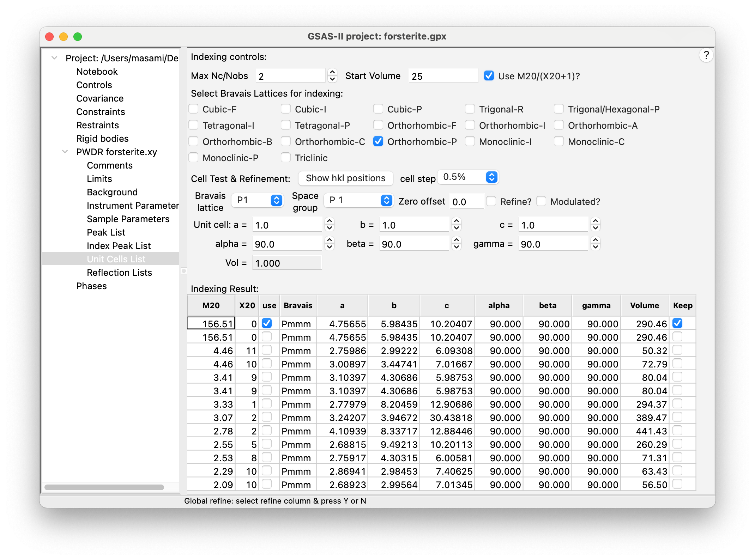The height and width of the screenshot is (560, 755).
Task: Decrease gamma angle with stepper down arrow
Action: (596, 247)
